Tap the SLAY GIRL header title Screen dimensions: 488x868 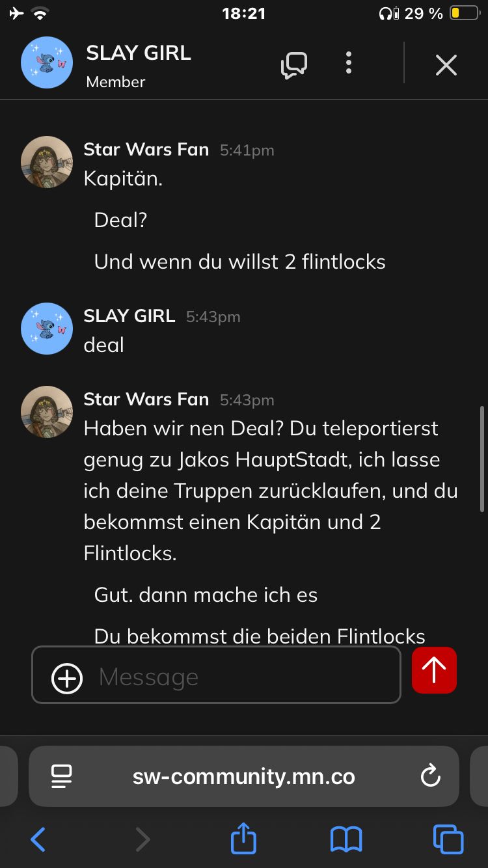[139, 53]
